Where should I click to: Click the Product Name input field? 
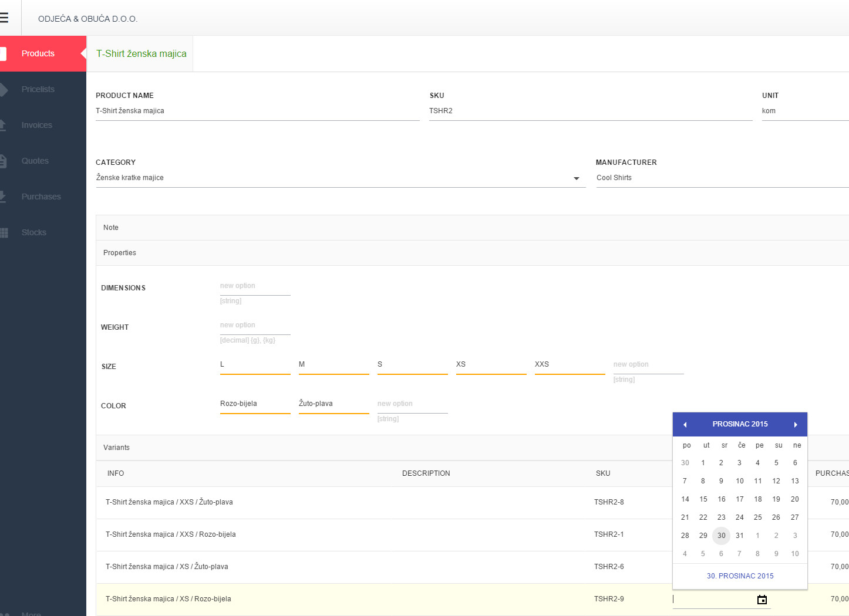pyautogui.click(x=258, y=111)
